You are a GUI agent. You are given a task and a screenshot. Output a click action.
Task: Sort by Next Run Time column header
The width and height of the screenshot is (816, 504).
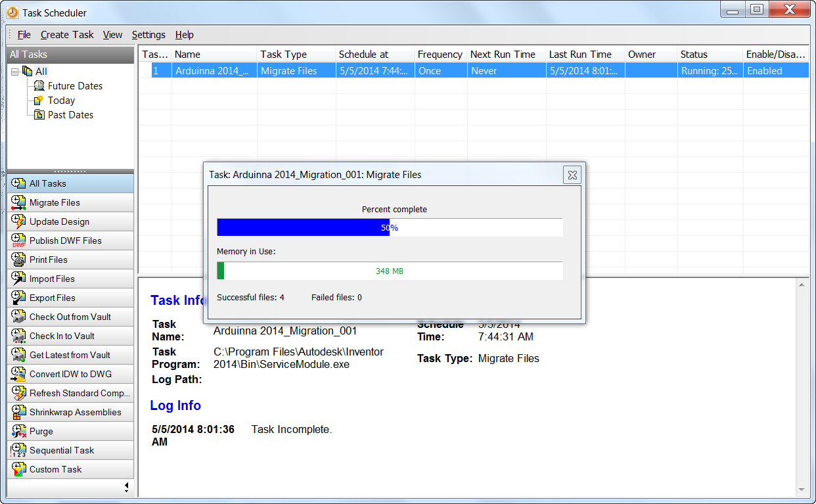[507, 55]
